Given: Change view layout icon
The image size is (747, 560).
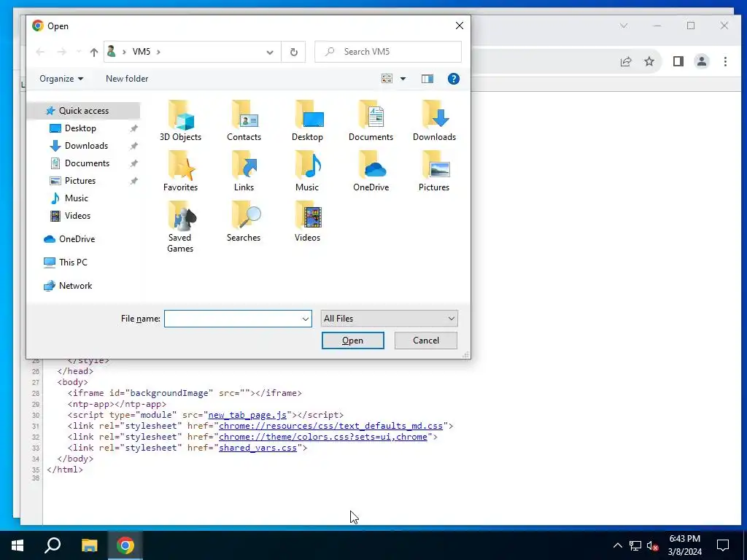Looking at the screenshot, I should coord(387,79).
